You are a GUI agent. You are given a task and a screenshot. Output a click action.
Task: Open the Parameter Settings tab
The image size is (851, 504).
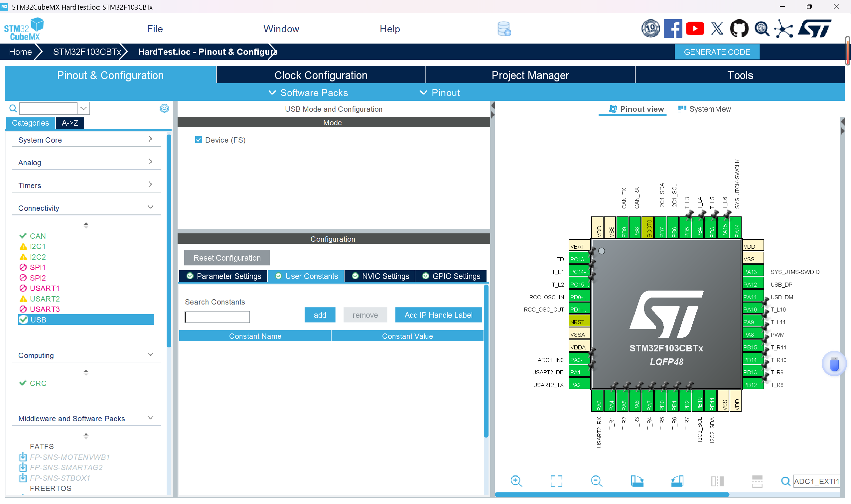pos(223,276)
